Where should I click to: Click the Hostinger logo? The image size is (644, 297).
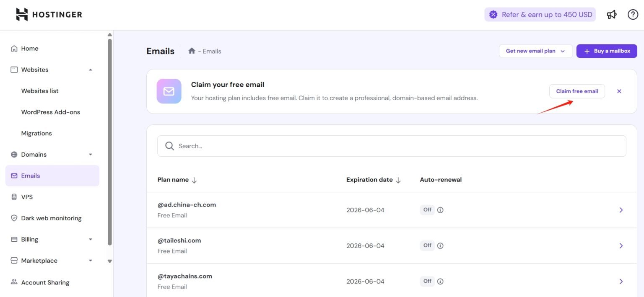pyautogui.click(x=49, y=15)
